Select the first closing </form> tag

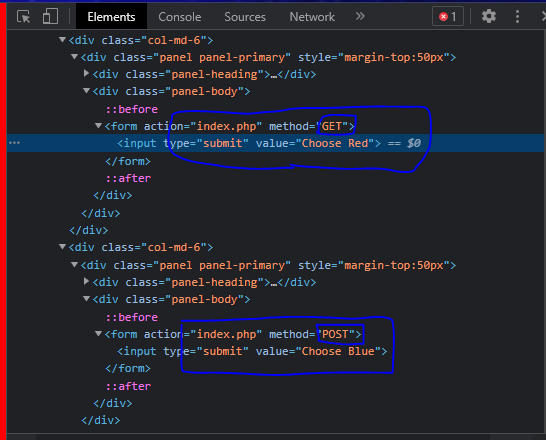128,161
